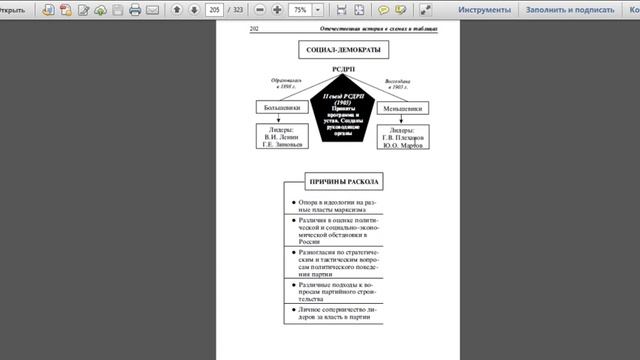Click the Меньшевики box in diagram
This screenshot has height=360, width=640.
coord(402,108)
